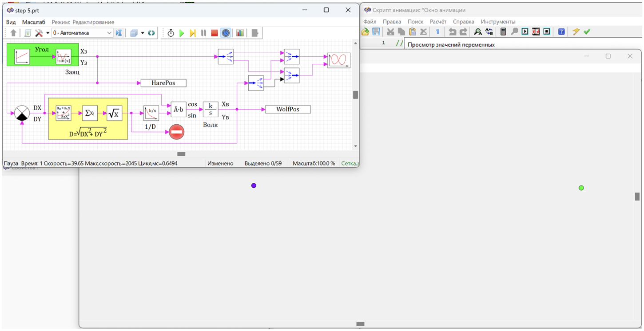
Task: Select the HarePos block in the diagram
Action: point(163,83)
